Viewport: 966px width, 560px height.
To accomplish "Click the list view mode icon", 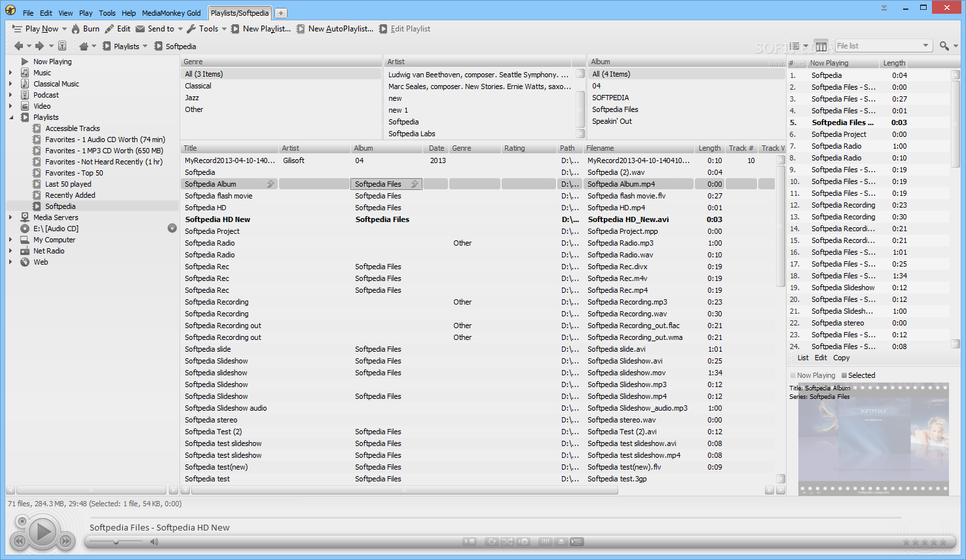I will point(794,46).
